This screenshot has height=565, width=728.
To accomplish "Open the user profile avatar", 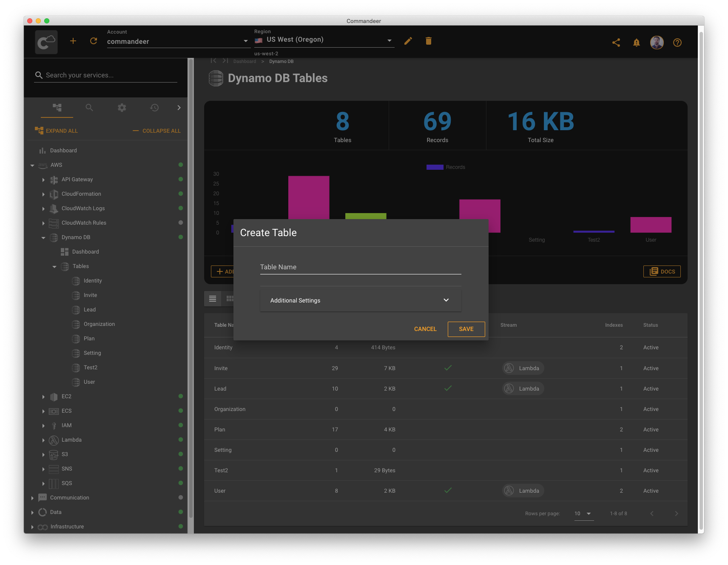I will click(x=657, y=43).
